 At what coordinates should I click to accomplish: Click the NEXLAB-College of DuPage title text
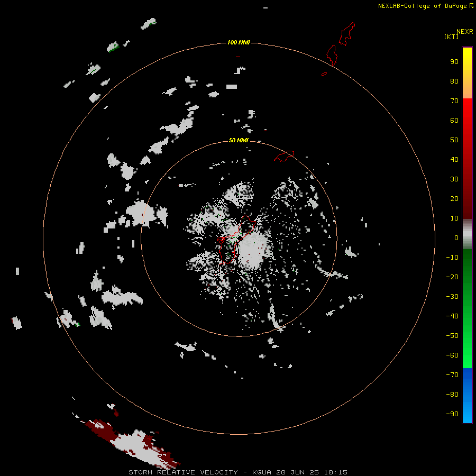coord(425,6)
